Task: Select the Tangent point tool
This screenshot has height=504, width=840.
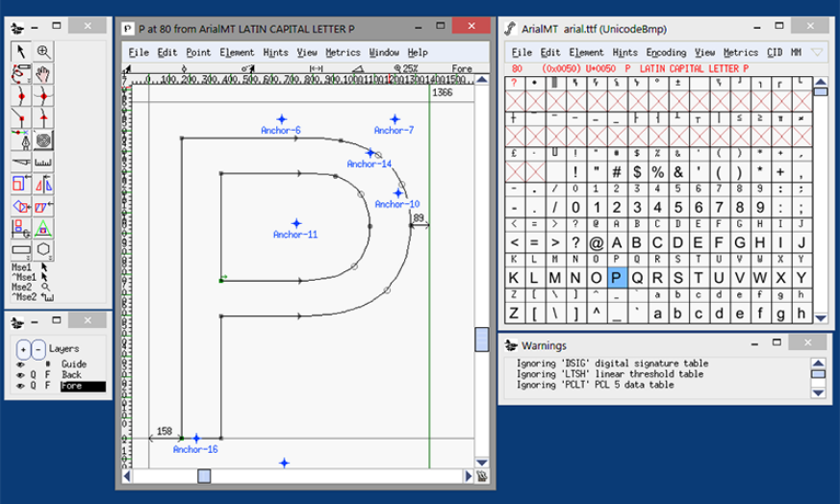Action: click(x=43, y=118)
